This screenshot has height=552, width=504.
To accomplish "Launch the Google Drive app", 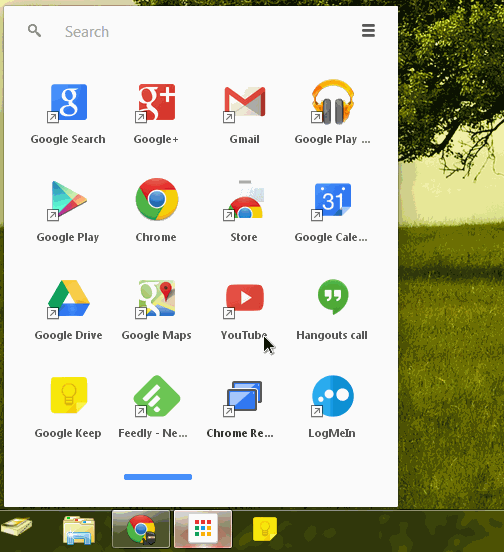I will [x=69, y=299].
